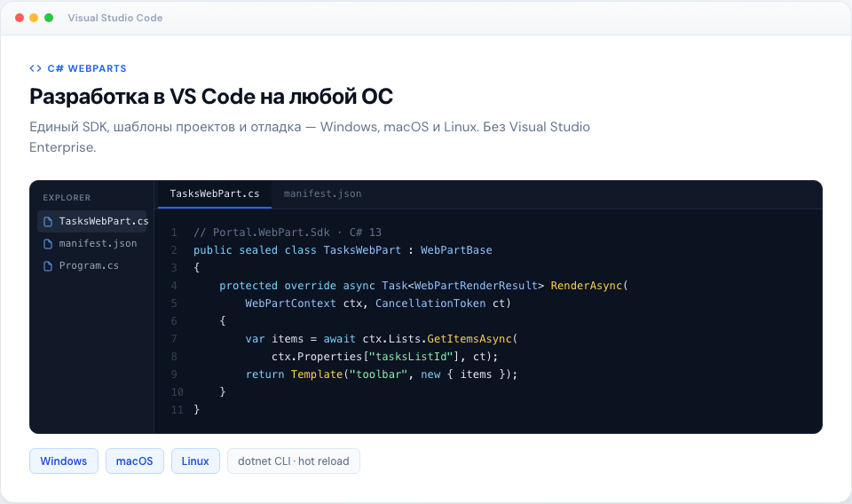The width and height of the screenshot is (852, 504).
Task: Click line number 4 in the gutter
Action: click(x=174, y=286)
